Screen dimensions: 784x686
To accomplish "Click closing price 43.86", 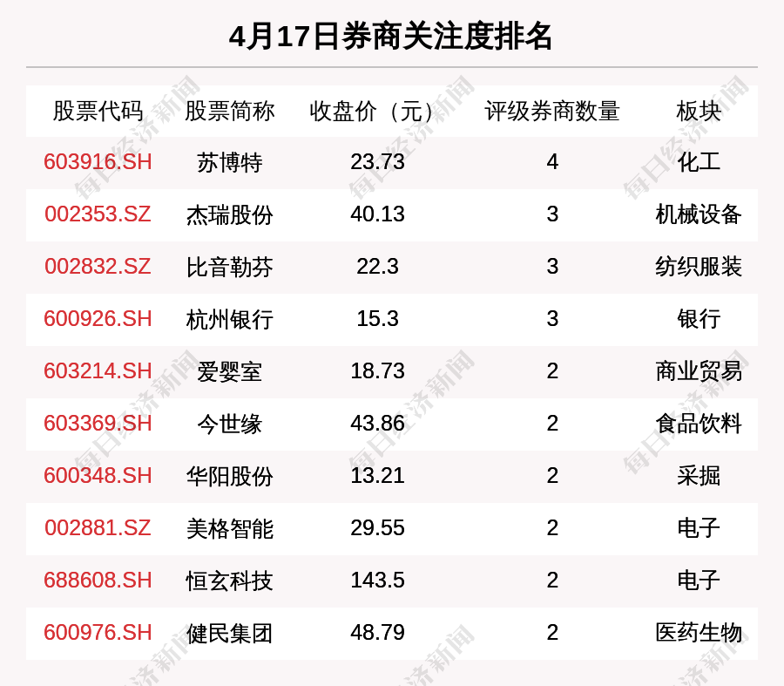I will point(377,424).
